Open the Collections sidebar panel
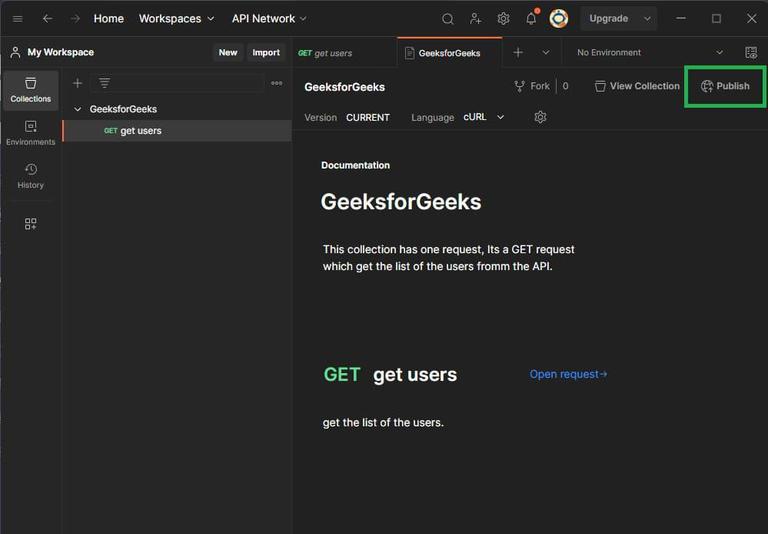This screenshot has height=534, width=768. pos(30,90)
